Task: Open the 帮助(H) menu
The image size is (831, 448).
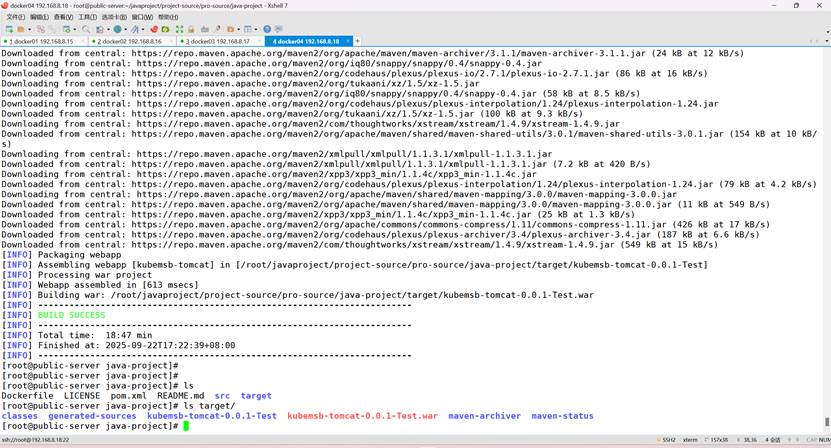Action: tap(168, 17)
